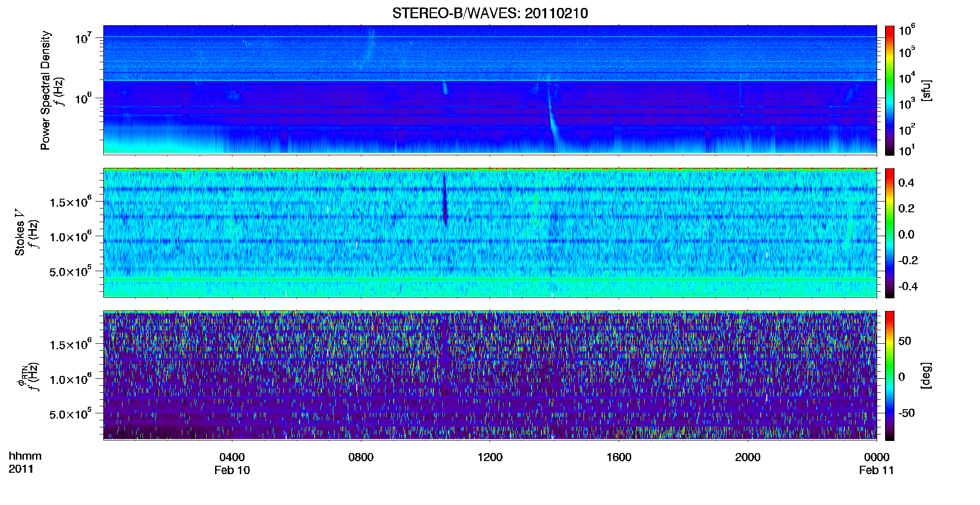Click the 0400 time tick label
Image resolution: width=980 pixels, height=505 pixels.
pyautogui.click(x=232, y=457)
